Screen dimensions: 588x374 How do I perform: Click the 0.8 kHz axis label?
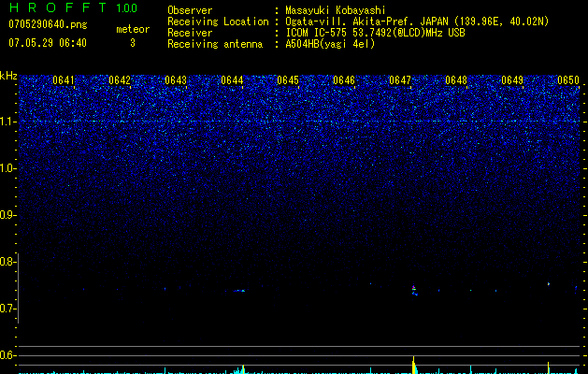(7, 262)
